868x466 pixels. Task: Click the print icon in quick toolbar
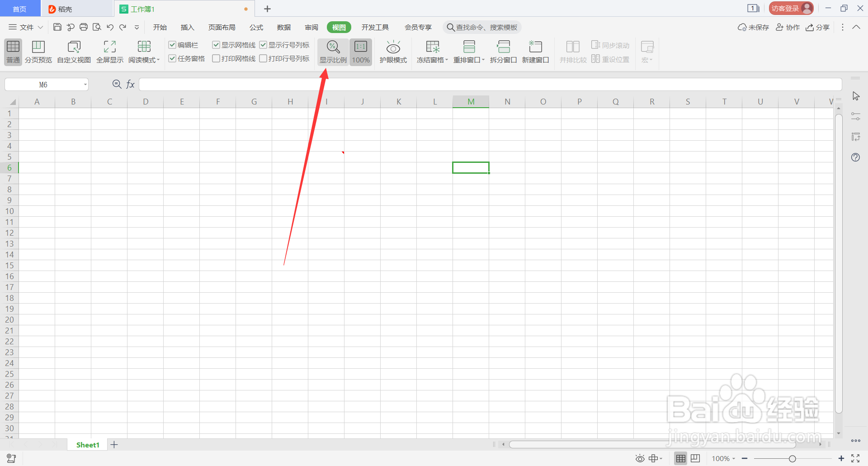click(x=84, y=27)
